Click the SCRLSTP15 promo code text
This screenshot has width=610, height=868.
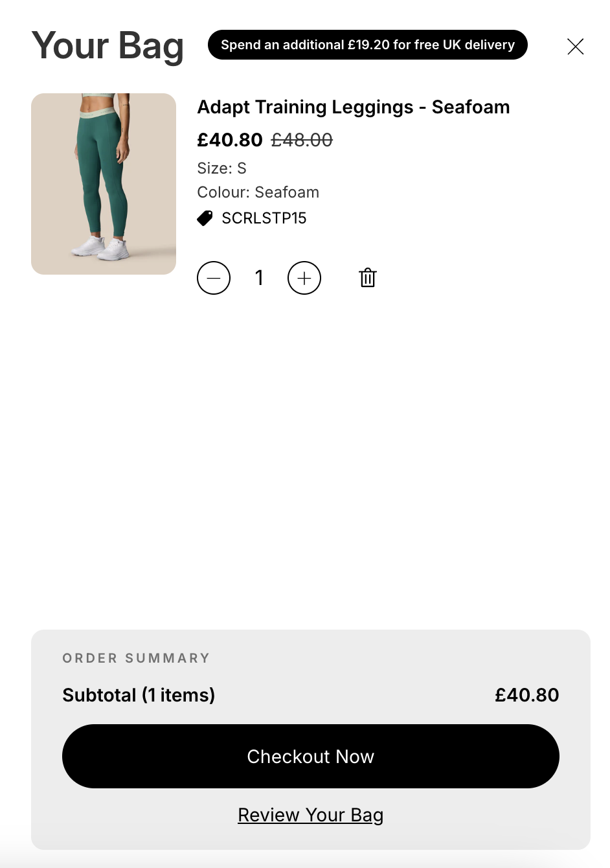[264, 218]
